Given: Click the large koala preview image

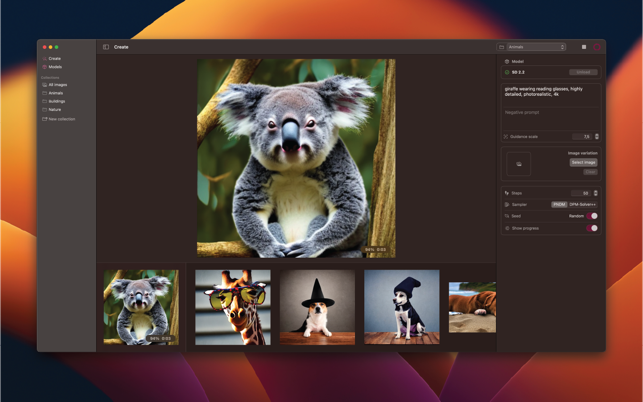Looking at the screenshot, I should click(x=296, y=158).
